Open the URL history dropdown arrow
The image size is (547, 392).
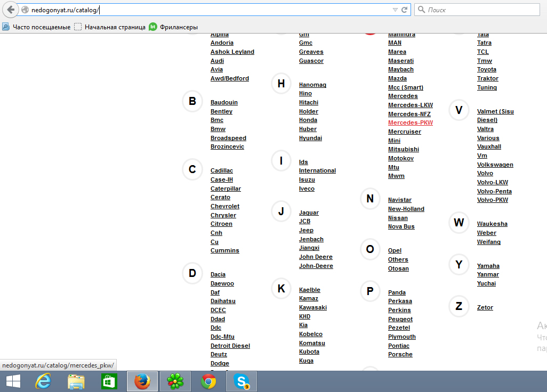tap(395, 10)
